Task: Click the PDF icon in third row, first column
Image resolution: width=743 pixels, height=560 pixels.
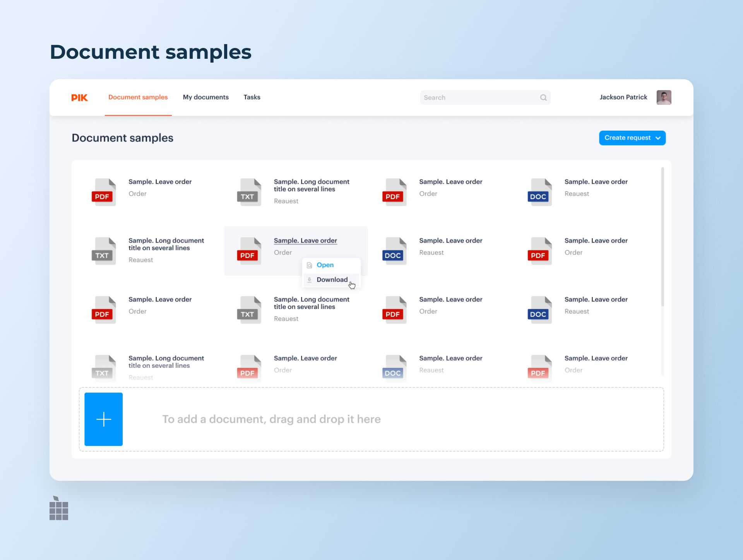Action: [x=103, y=309]
